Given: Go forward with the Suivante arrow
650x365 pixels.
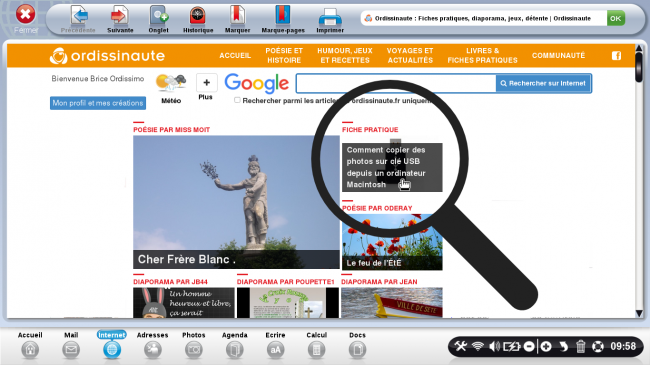Looking at the screenshot, I should click(120, 19).
